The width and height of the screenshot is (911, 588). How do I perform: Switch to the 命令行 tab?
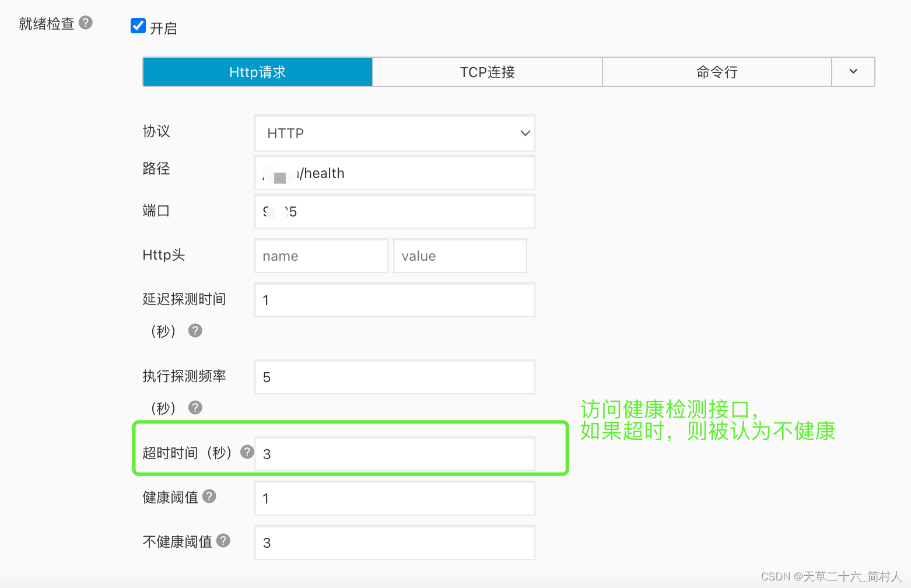click(717, 72)
